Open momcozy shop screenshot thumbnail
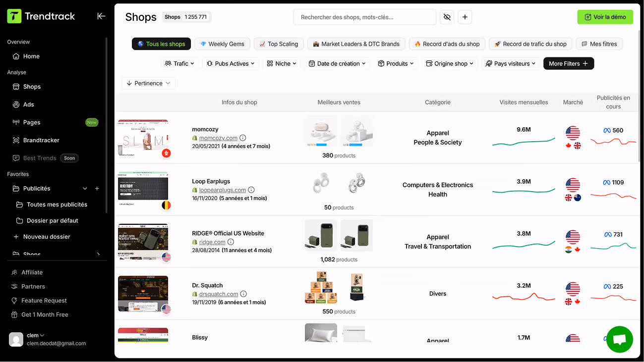This screenshot has width=644, height=362. click(143, 138)
